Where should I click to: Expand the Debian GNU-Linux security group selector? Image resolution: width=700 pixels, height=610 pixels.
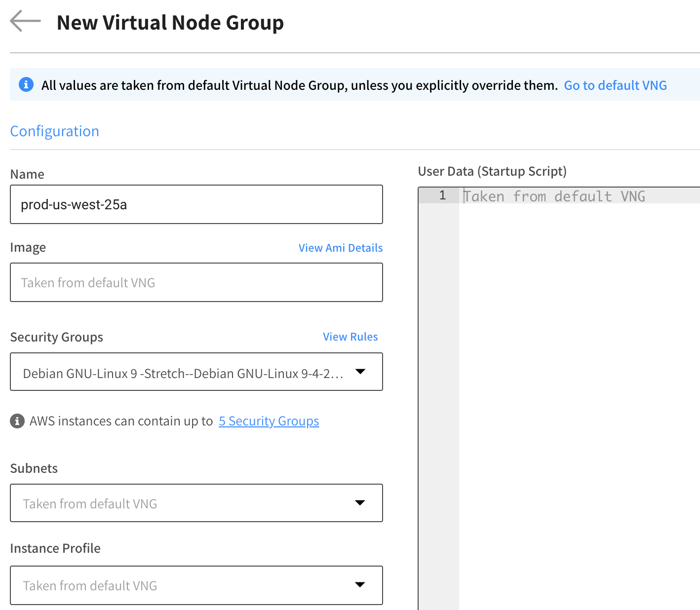click(183, 373)
